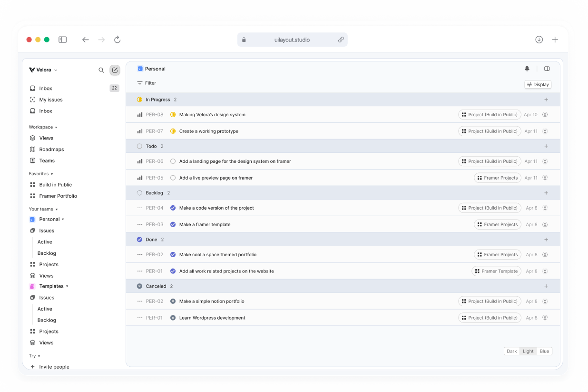Image resolution: width=588 pixels, height=392 pixels.
Task: Add issue to In Progress group
Action: 546,100
